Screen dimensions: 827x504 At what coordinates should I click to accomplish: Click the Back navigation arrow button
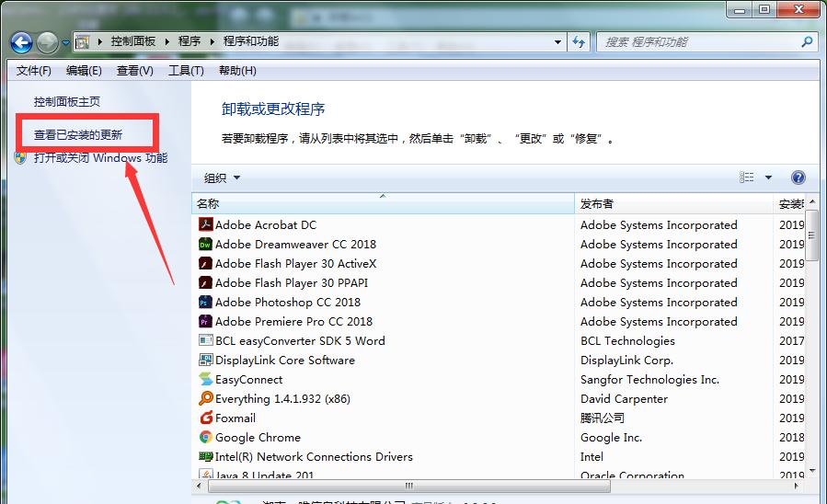click(22, 42)
